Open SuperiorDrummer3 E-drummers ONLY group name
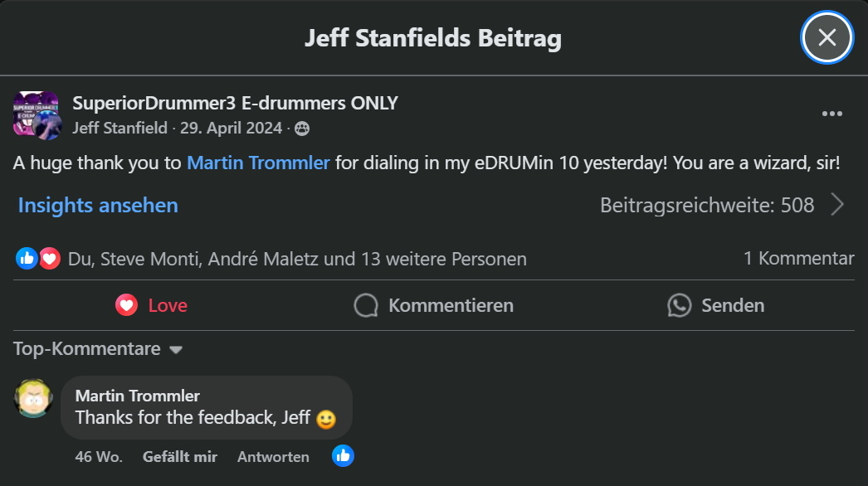Screen dimensions: 868x486 coord(236,103)
